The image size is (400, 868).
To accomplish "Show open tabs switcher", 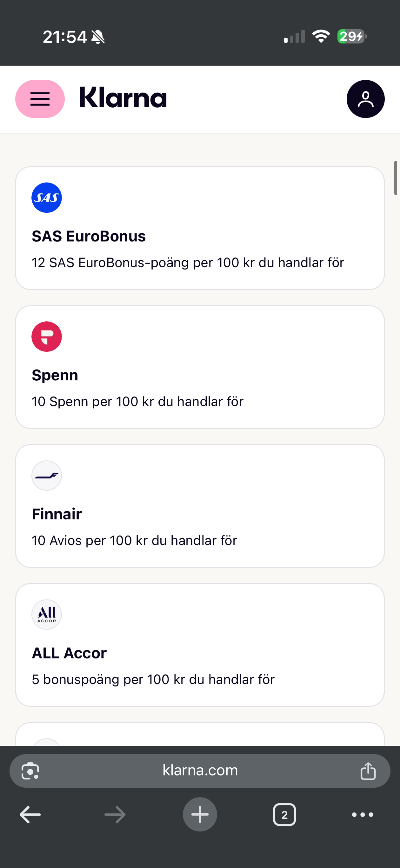I will [284, 814].
